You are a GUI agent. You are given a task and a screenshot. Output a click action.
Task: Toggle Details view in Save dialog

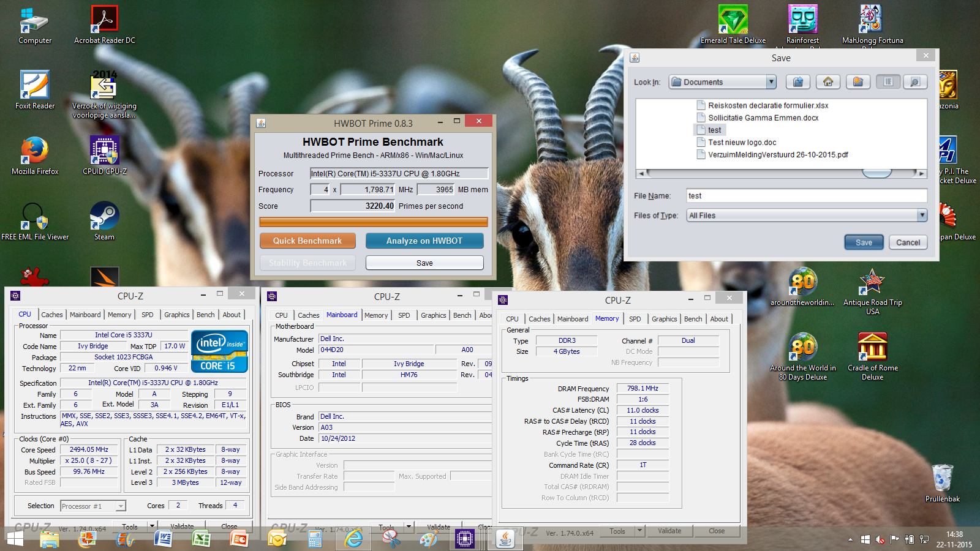point(915,82)
